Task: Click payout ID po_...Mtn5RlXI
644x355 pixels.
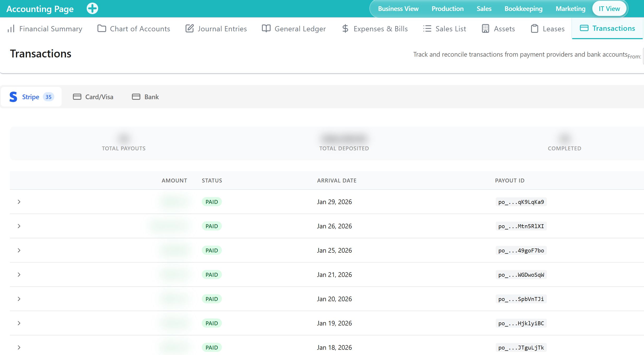Action: point(521,226)
